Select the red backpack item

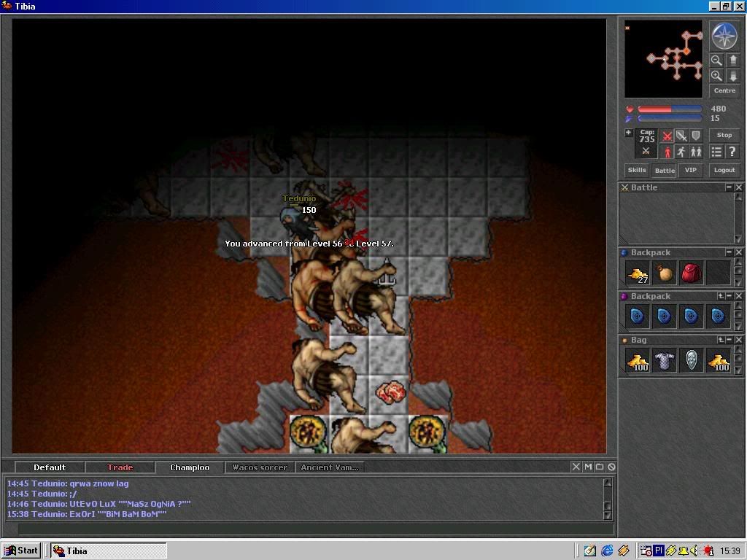pyautogui.click(x=692, y=273)
